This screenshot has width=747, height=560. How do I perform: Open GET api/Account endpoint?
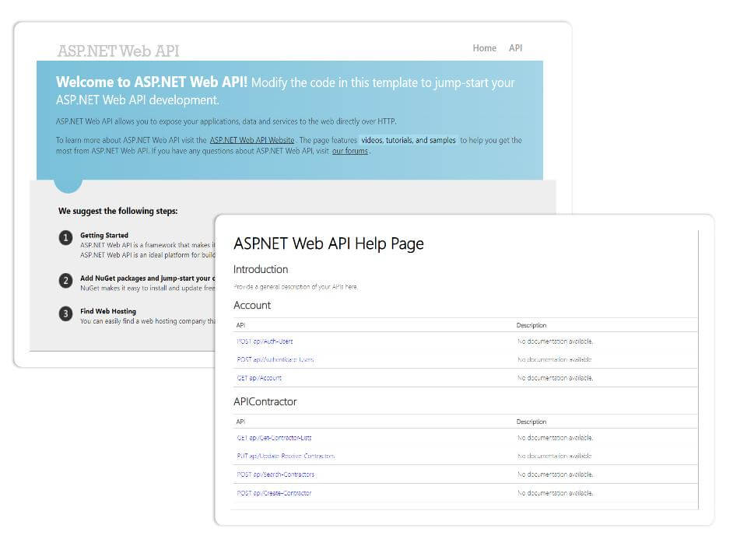pyautogui.click(x=259, y=378)
